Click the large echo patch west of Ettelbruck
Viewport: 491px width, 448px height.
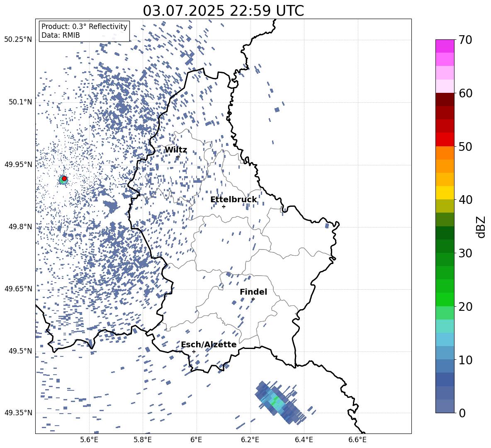(x=111, y=206)
